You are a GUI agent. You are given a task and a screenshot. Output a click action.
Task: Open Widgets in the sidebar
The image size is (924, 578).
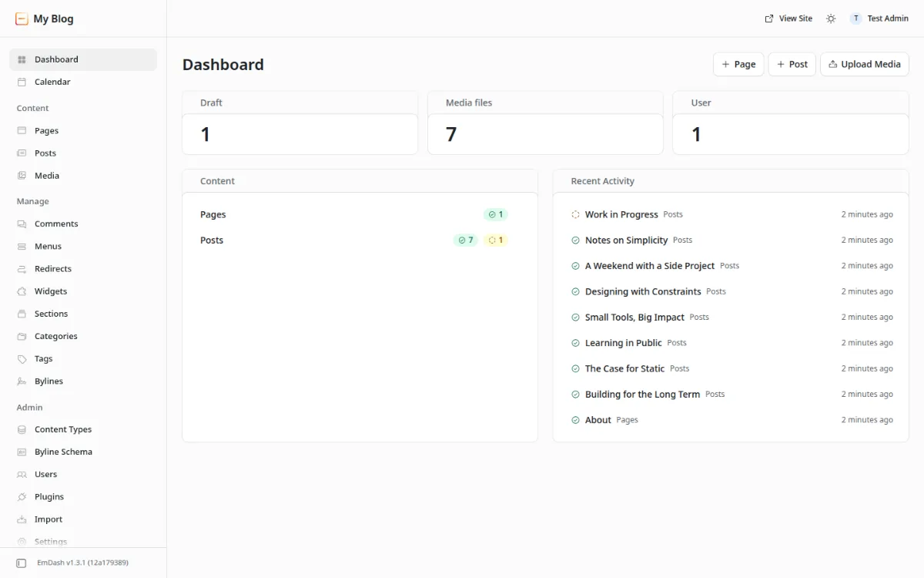[83, 291]
